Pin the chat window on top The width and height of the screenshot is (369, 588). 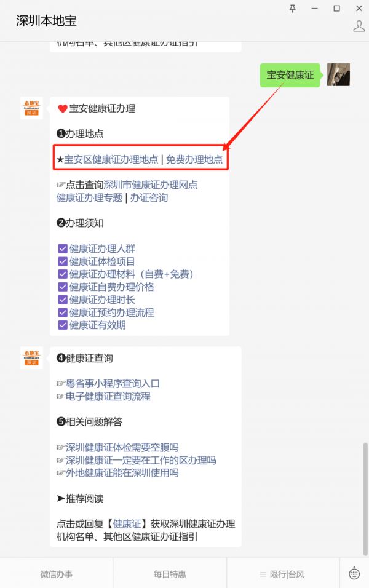(x=293, y=8)
